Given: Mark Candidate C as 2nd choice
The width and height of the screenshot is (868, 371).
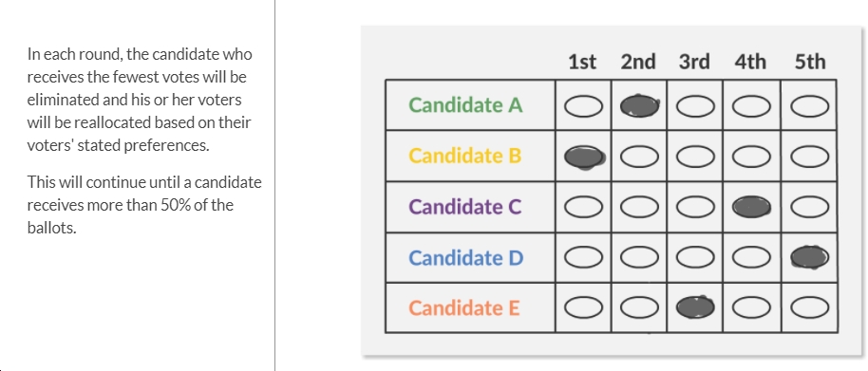Looking at the screenshot, I should (639, 208).
